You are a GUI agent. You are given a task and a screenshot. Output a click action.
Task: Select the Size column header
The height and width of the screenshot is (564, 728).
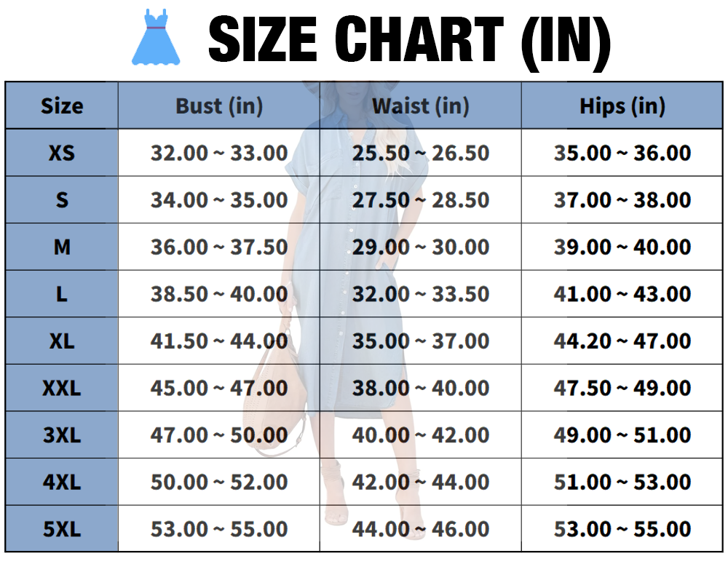click(x=62, y=106)
